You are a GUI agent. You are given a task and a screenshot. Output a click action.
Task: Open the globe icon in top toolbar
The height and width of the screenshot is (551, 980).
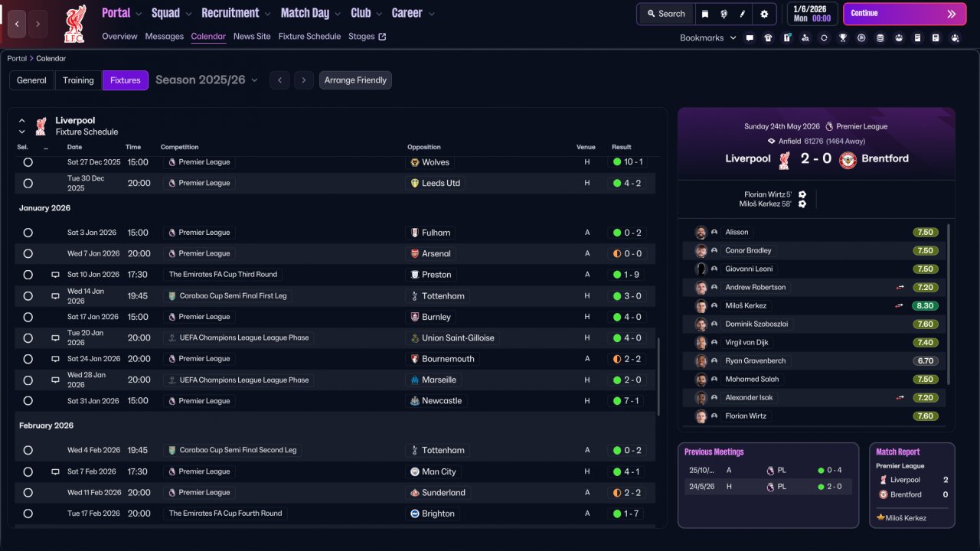point(724,14)
